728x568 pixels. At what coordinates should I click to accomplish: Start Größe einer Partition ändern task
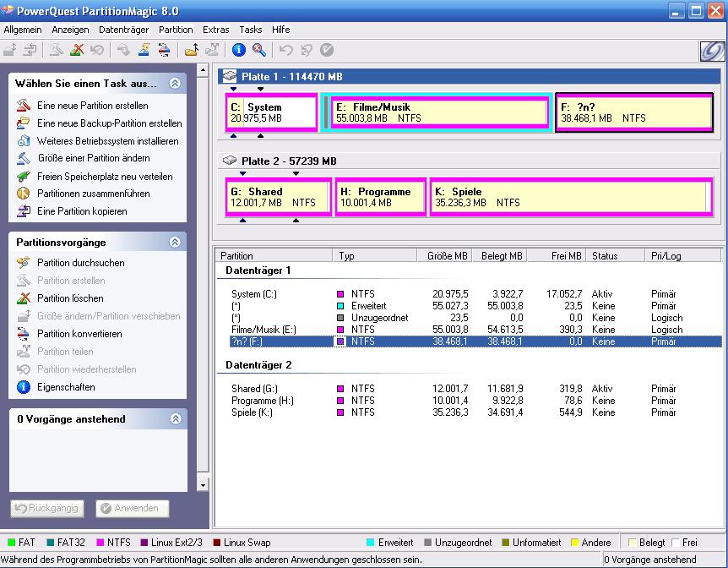tap(94, 158)
